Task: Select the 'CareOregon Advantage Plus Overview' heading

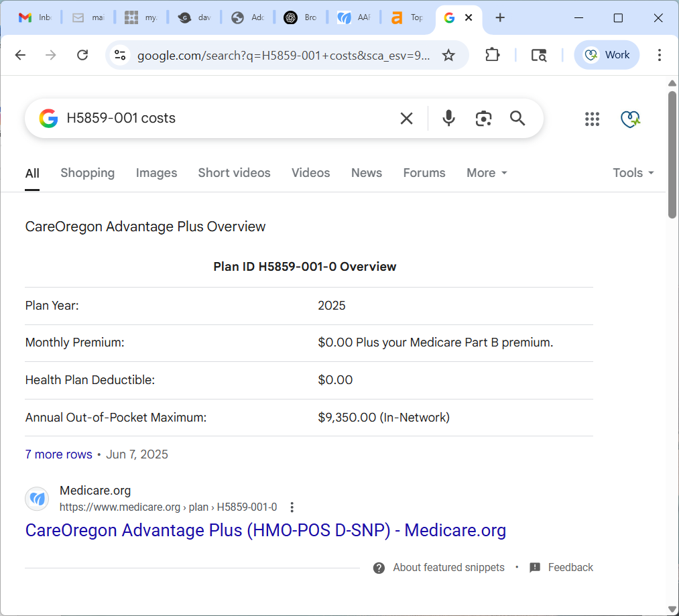Action: click(145, 227)
